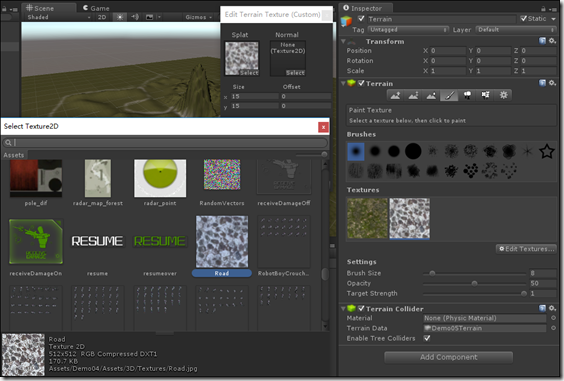Screen dimensions: 564x381
Task: Open the Layer dropdown showing Default
Action: point(516,30)
